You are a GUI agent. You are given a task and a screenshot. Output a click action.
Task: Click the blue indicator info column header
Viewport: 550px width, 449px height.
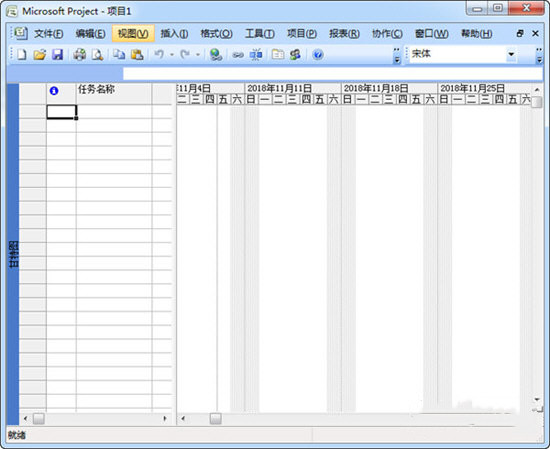(x=54, y=91)
